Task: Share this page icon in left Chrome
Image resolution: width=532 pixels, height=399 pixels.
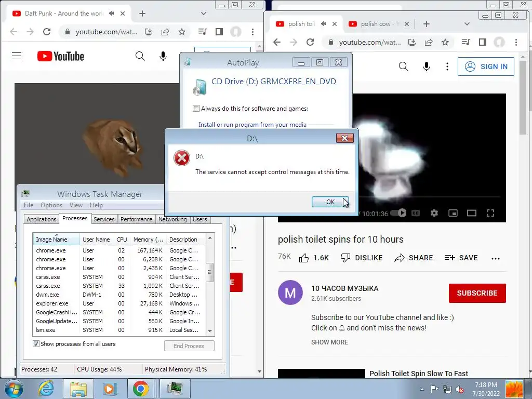Action: pos(165,32)
